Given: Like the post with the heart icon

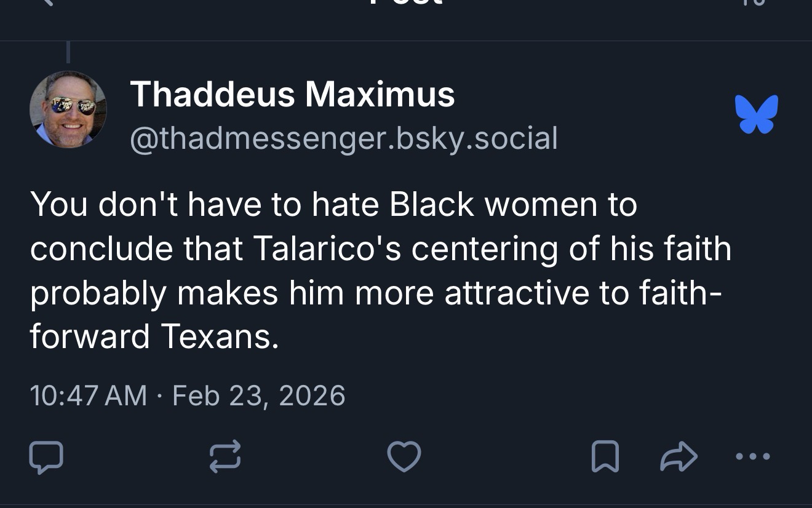Looking at the screenshot, I should click(x=404, y=457).
